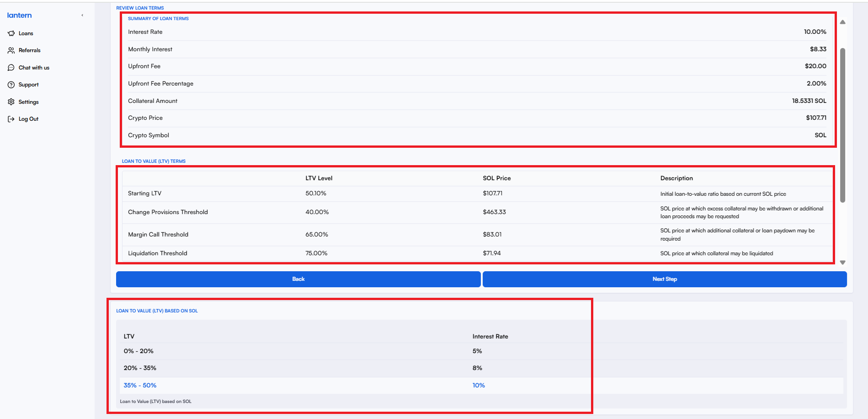Click the "50.10%" starting LTV level
The image size is (868, 419).
[316, 193]
